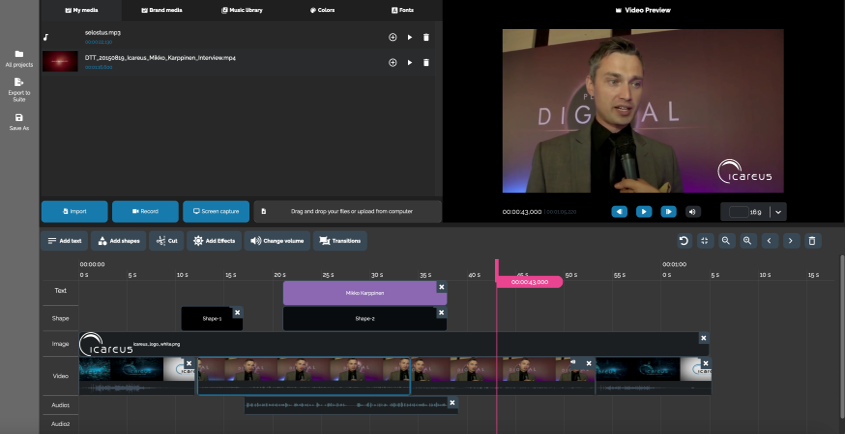Add selostus.mp3 to the timeline
This screenshot has width=845, height=434.
click(x=392, y=37)
